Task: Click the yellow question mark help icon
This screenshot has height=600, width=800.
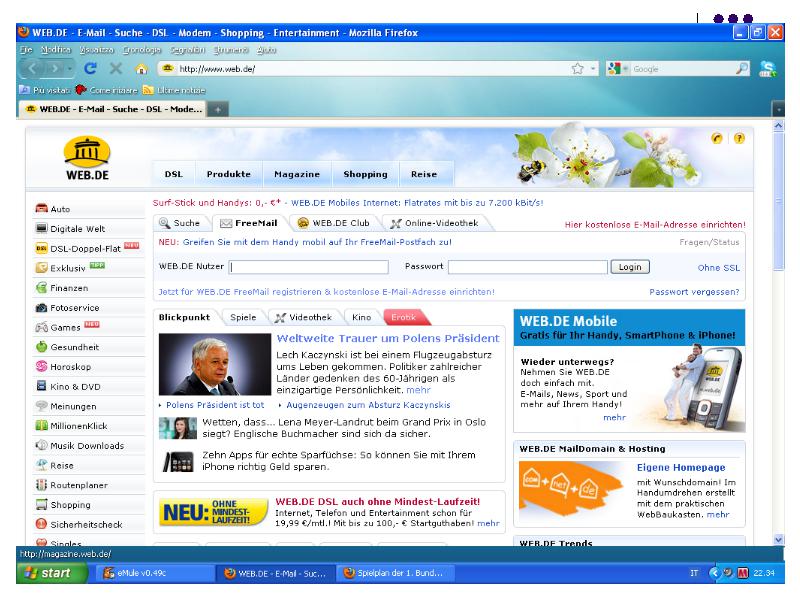Action: coord(739,138)
